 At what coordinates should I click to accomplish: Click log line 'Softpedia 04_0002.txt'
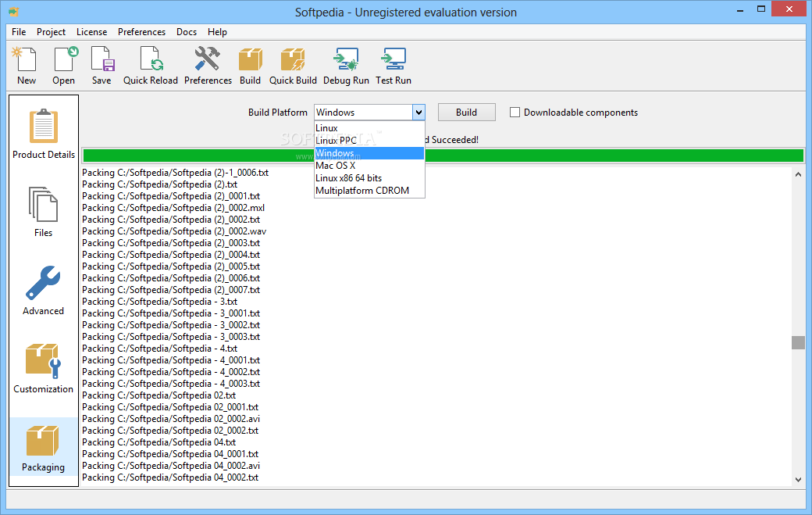(170, 477)
